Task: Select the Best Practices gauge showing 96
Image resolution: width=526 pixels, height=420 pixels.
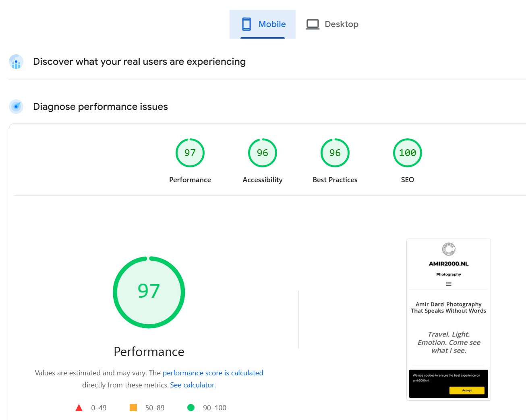Action: point(335,153)
